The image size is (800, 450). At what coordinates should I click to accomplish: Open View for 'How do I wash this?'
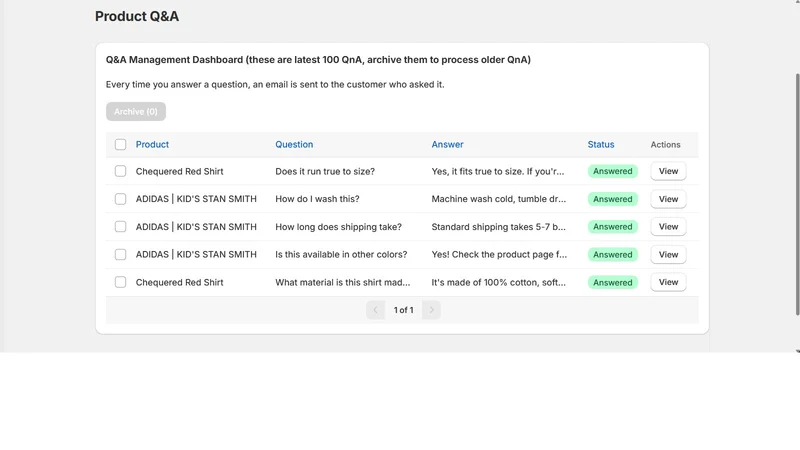tap(668, 199)
